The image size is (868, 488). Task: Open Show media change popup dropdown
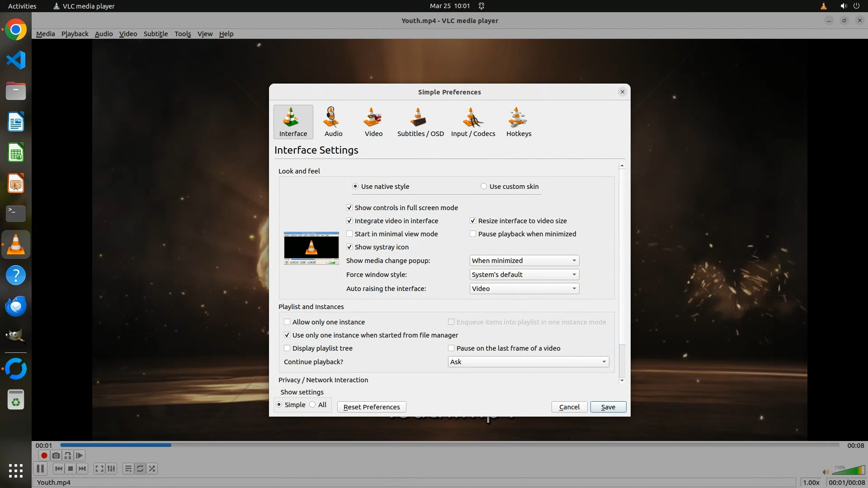[x=524, y=261]
